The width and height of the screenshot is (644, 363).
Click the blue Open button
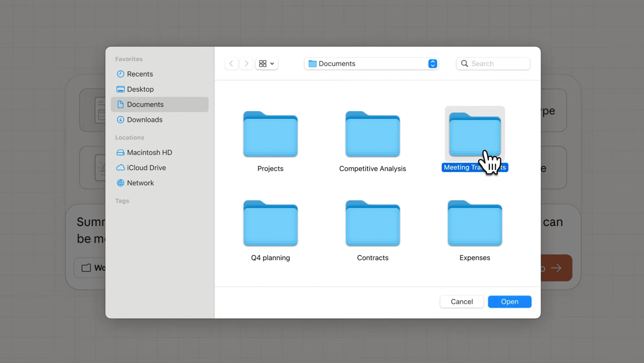[x=510, y=302]
